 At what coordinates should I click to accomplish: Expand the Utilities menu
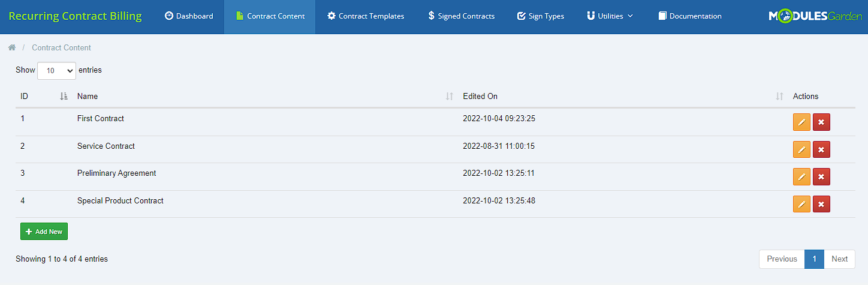coord(610,16)
